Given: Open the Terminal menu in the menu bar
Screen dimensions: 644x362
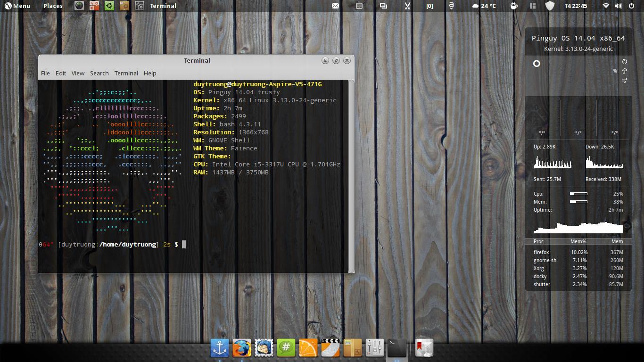Looking at the screenshot, I should click(126, 73).
